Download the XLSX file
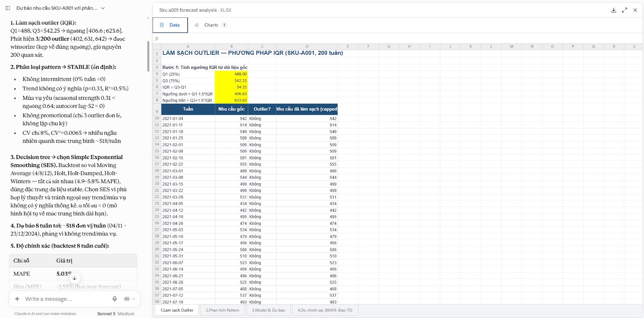Viewport: 644px width, 318px height. (613, 10)
